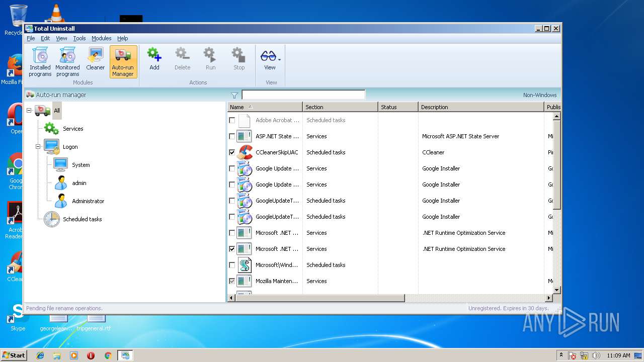This screenshot has height=362, width=644.
Task: Click the Run action icon
Action: [210, 55]
